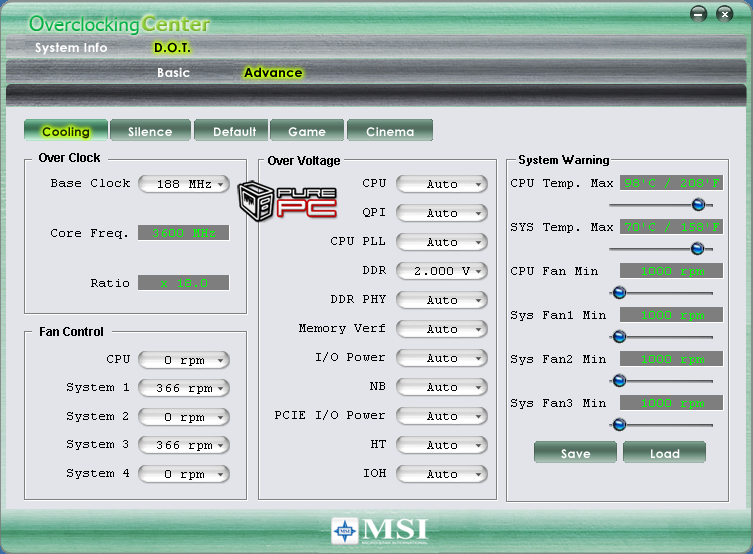Viewport: 753px width, 554px height.
Task: Click the CPU Fan Min 1000 rpm value
Action: (x=671, y=271)
